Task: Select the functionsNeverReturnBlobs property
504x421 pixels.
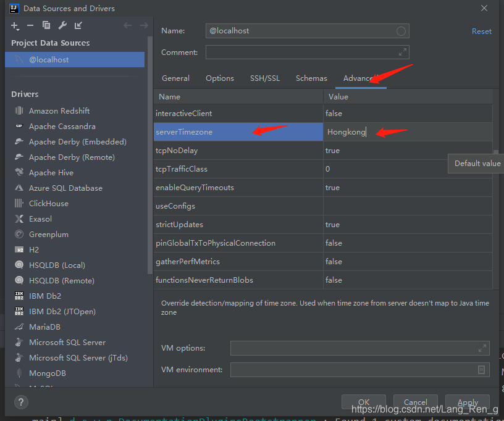Action: tap(238, 280)
